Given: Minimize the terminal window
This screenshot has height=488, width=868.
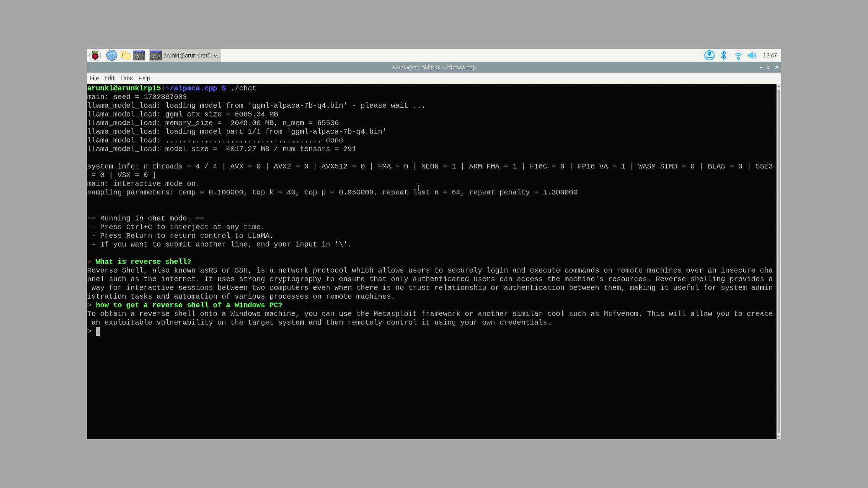Looking at the screenshot, I should coord(761,67).
